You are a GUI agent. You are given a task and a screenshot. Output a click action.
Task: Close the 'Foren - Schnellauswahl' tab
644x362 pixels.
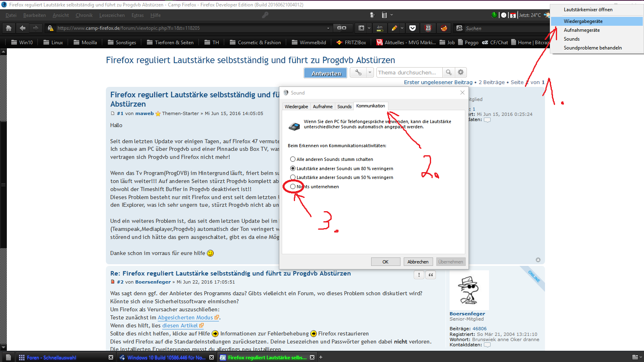coord(111,357)
